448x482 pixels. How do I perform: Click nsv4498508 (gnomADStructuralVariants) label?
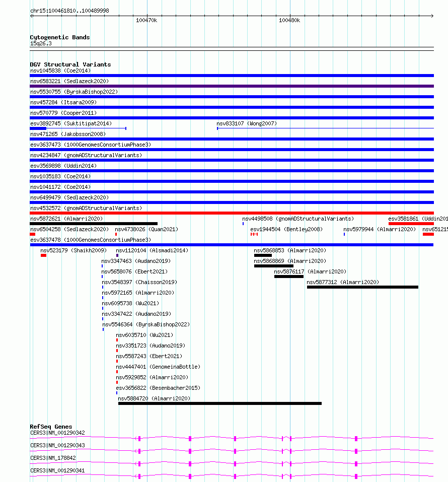click(298, 219)
